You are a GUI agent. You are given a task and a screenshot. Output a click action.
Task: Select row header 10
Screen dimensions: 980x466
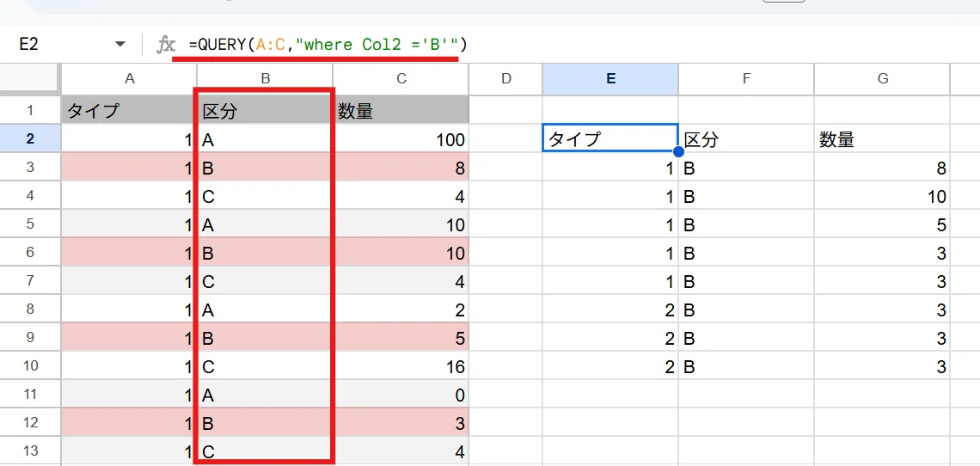(30, 366)
